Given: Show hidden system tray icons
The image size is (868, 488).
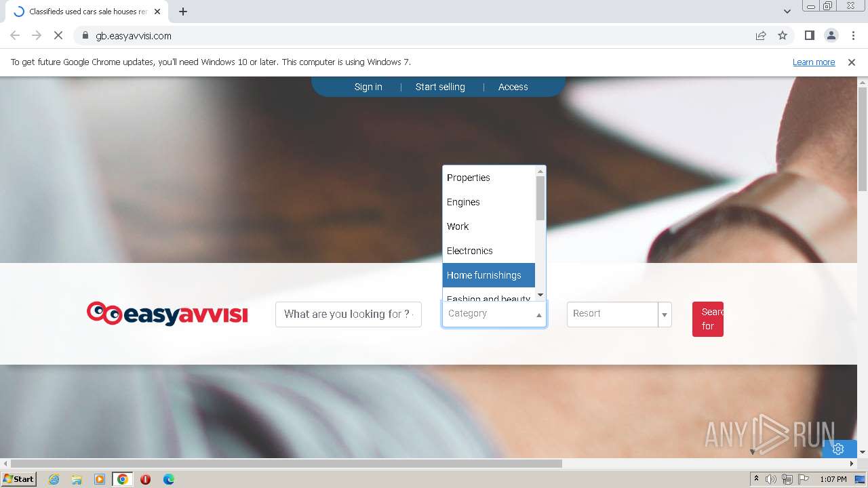Looking at the screenshot, I should pyautogui.click(x=756, y=479).
